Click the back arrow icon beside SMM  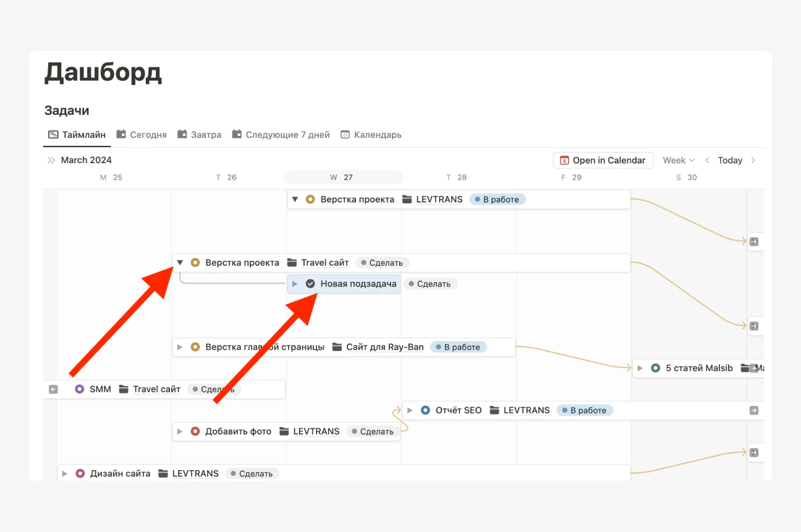point(53,389)
